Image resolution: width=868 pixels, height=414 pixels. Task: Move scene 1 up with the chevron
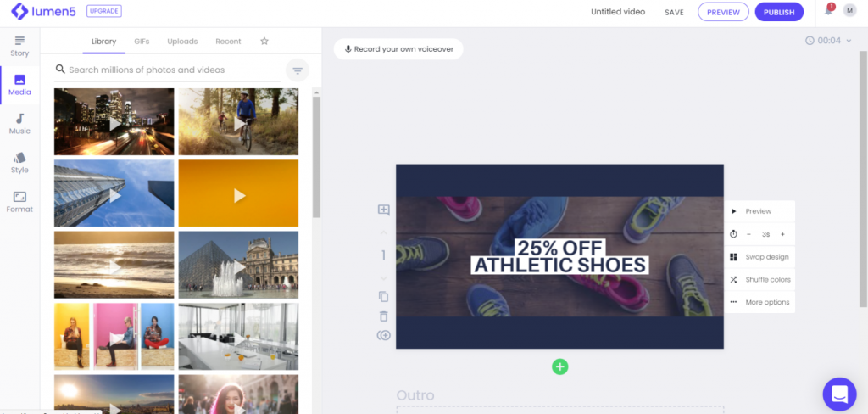click(x=384, y=232)
